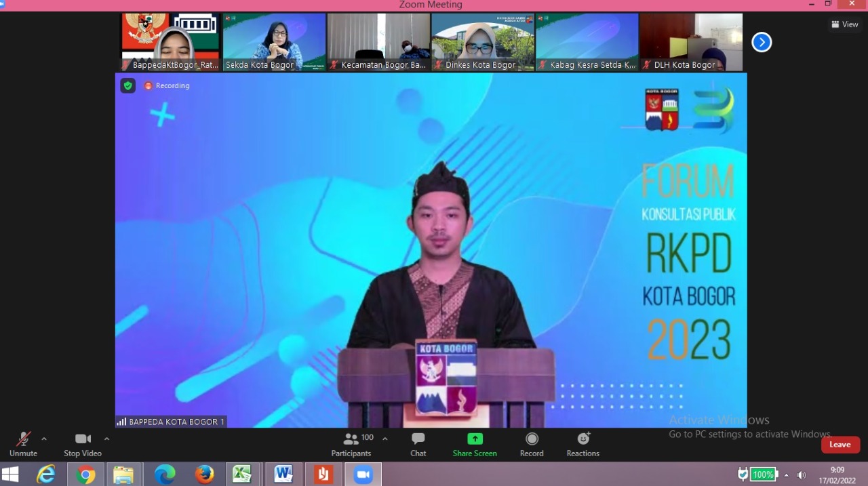The width and height of the screenshot is (868, 486).
Task: Open Word from the taskbar
Action: (283, 474)
